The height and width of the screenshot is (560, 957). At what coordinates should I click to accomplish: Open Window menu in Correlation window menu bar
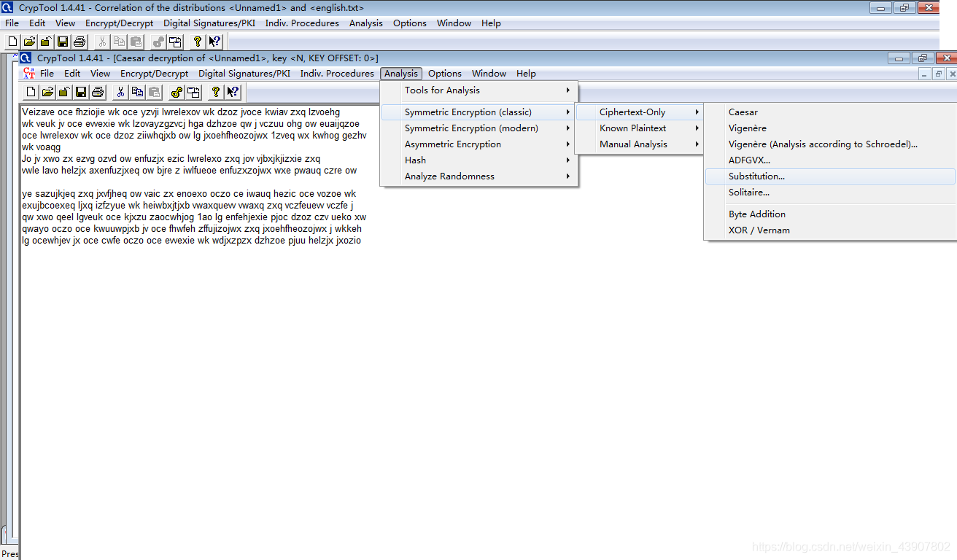(x=454, y=23)
